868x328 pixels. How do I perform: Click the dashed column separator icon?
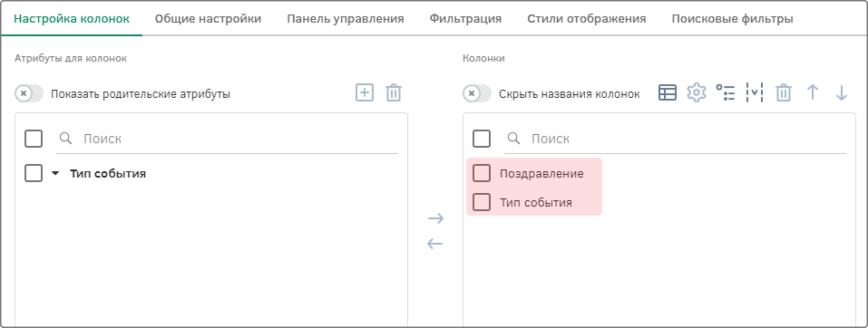click(754, 93)
